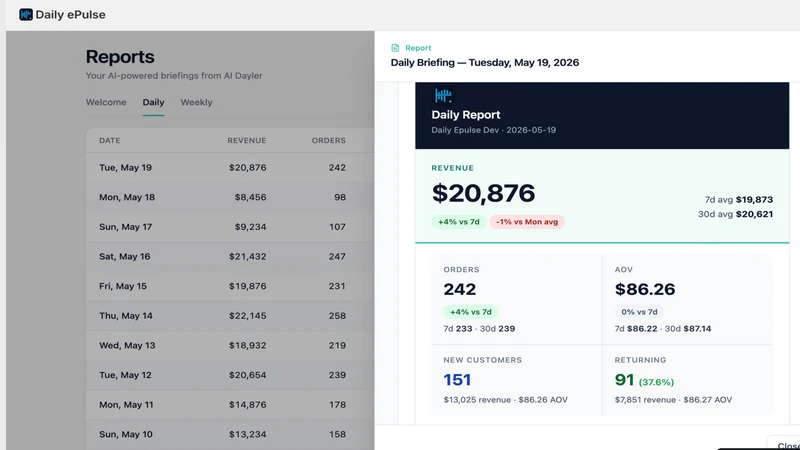800x450 pixels.
Task: Click the 91 returning customers figure
Action: pos(624,380)
